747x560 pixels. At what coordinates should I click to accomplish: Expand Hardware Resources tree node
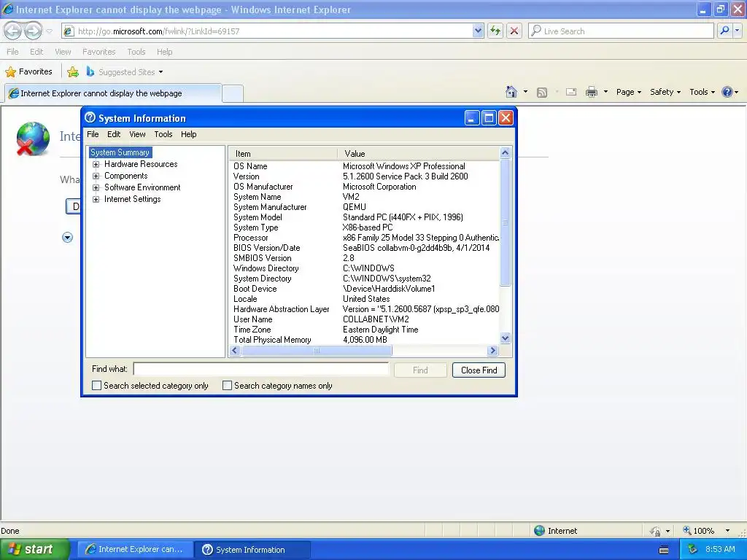tap(96, 164)
